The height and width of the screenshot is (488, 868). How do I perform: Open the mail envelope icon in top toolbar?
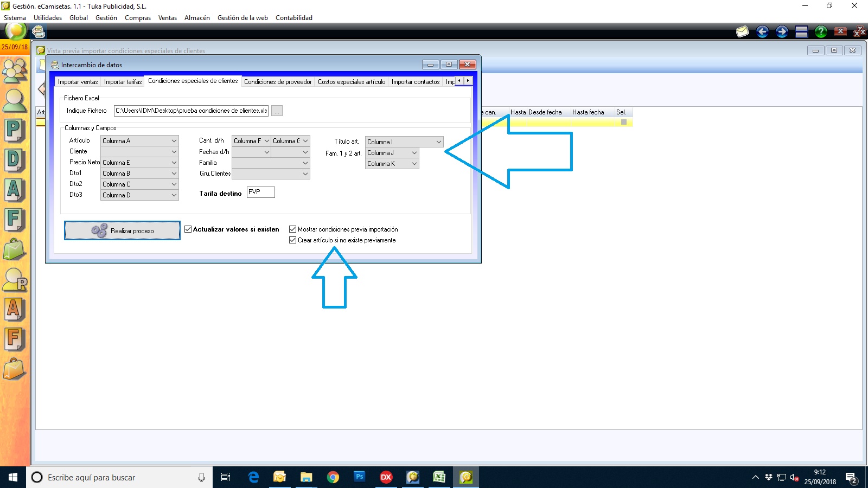[x=742, y=32]
